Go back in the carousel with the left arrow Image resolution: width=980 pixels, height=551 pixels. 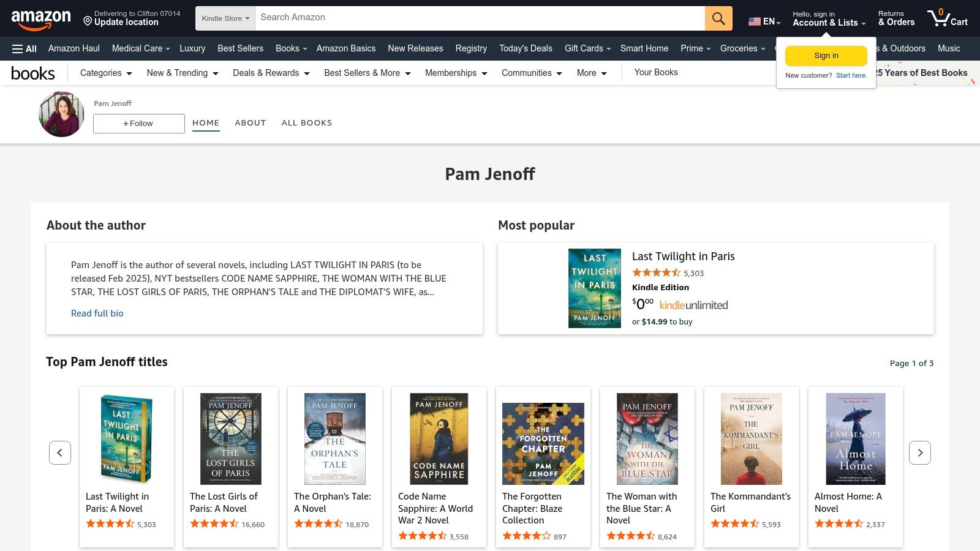[x=60, y=452]
